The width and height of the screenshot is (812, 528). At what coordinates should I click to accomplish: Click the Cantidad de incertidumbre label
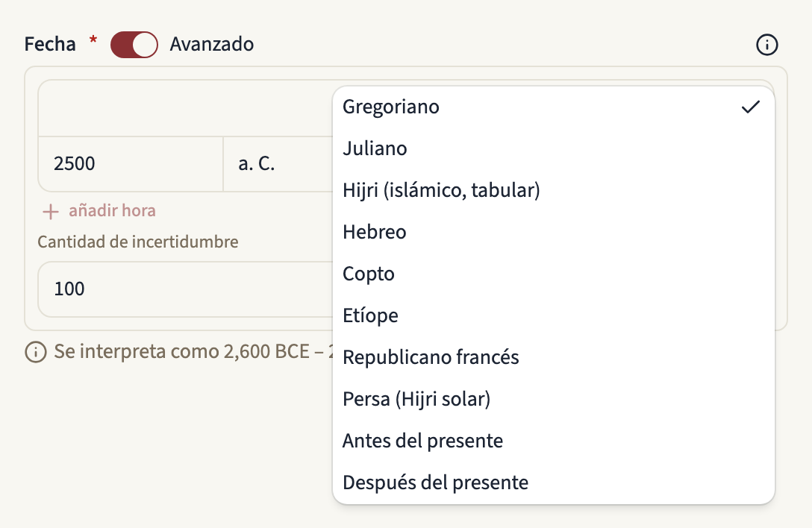click(138, 242)
